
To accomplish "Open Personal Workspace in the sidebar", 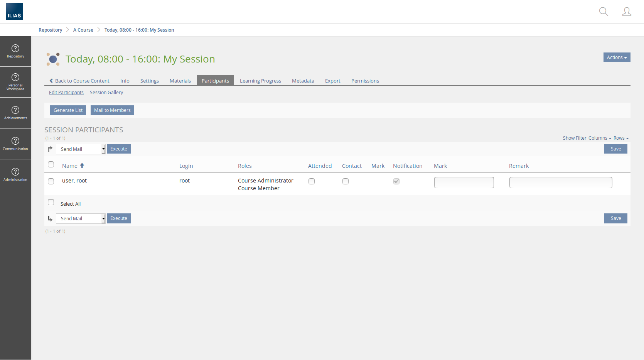I will pos(15,82).
